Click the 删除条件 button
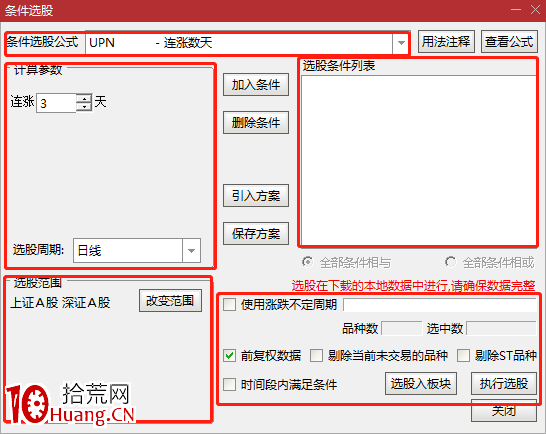The width and height of the screenshot is (546, 434). click(x=256, y=122)
